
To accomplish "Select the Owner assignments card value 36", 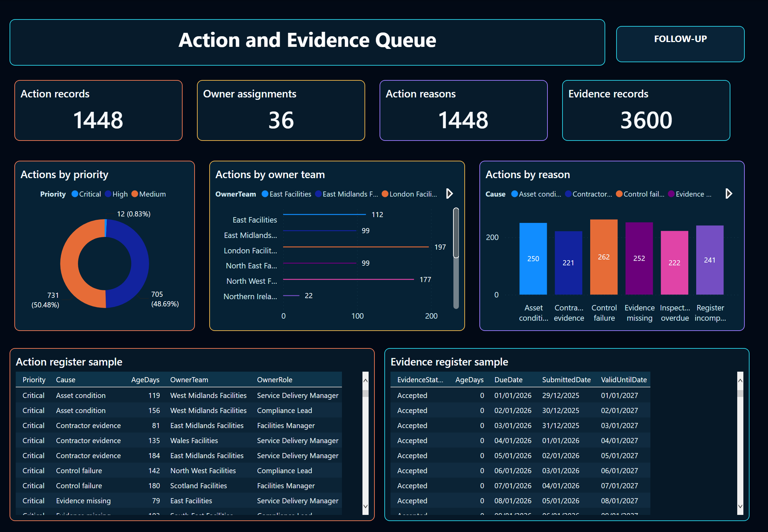I will click(x=281, y=120).
